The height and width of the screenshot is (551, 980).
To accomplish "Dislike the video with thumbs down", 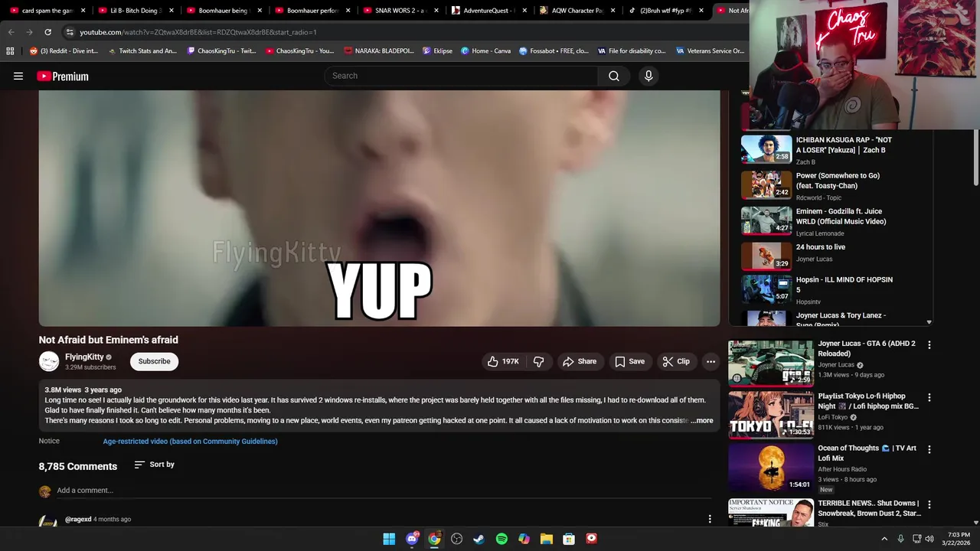I will click(539, 361).
